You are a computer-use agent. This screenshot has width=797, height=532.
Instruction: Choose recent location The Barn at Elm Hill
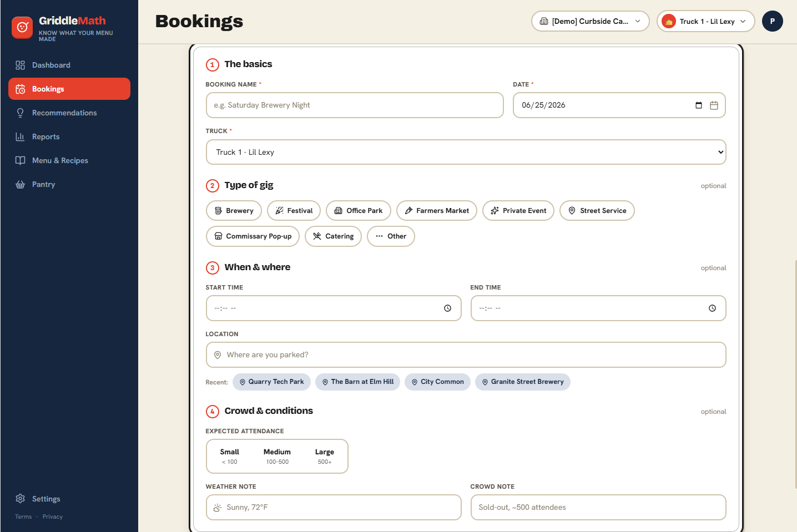357,382
